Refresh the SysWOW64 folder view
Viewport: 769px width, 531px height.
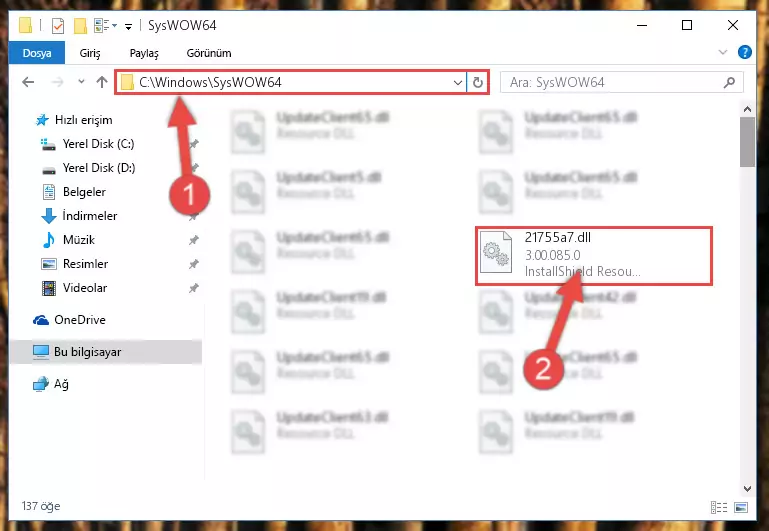pyautogui.click(x=478, y=82)
